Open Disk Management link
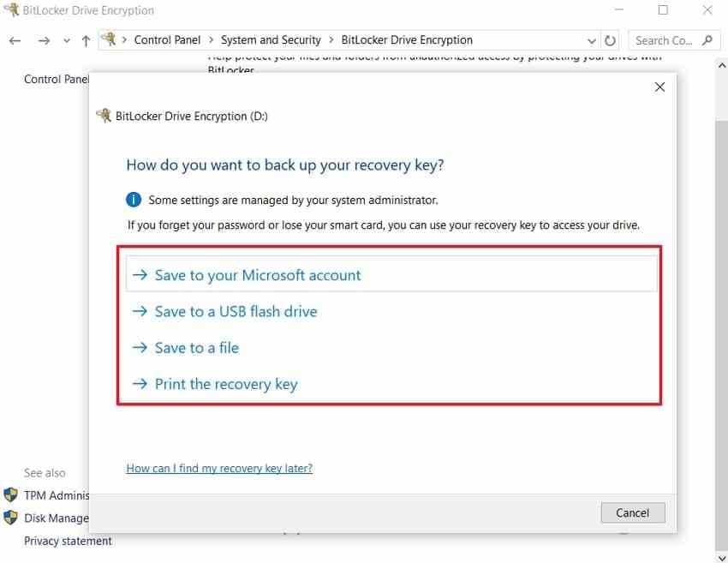 pyautogui.click(x=57, y=518)
